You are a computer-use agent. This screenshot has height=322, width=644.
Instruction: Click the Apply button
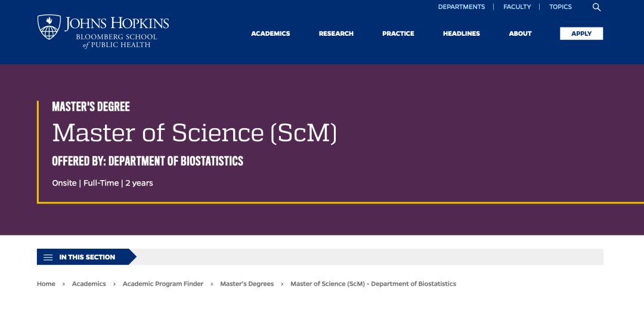[581, 33]
